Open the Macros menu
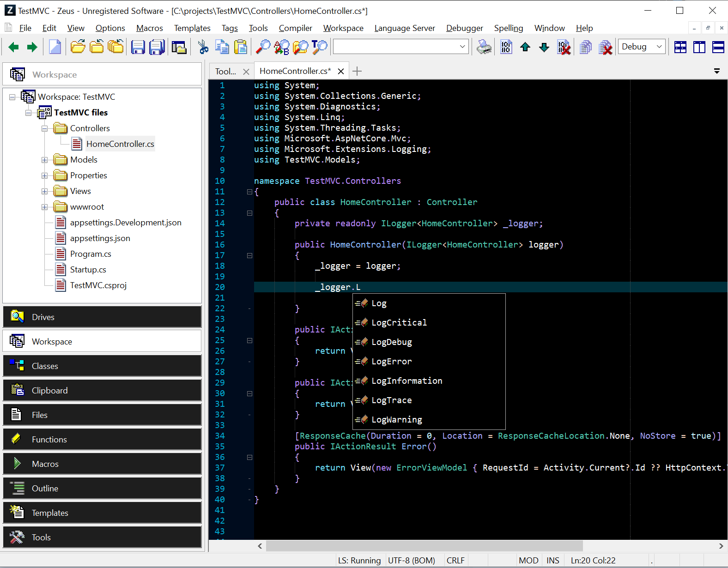 [x=150, y=28]
